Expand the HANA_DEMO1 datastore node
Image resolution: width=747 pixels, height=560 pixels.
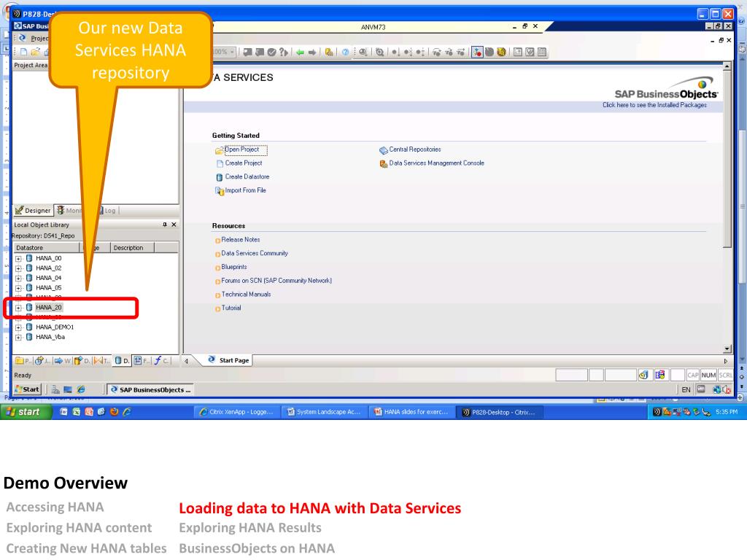[x=18, y=327]
